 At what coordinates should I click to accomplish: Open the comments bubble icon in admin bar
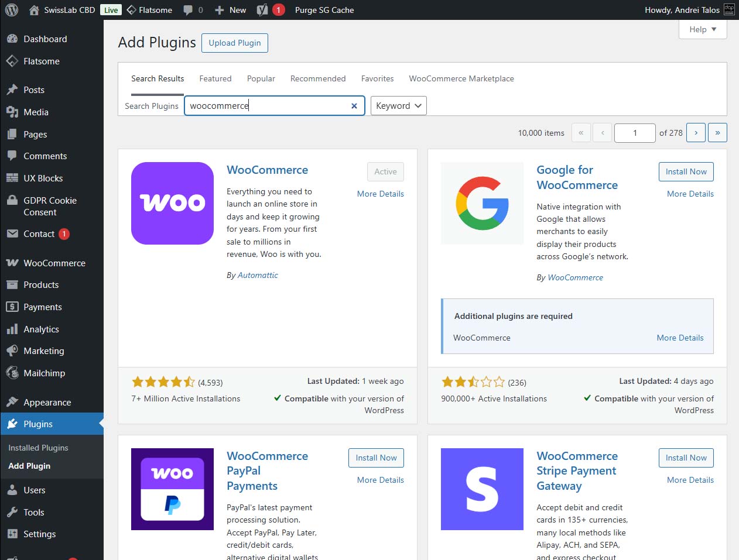(x=188, y=10)
